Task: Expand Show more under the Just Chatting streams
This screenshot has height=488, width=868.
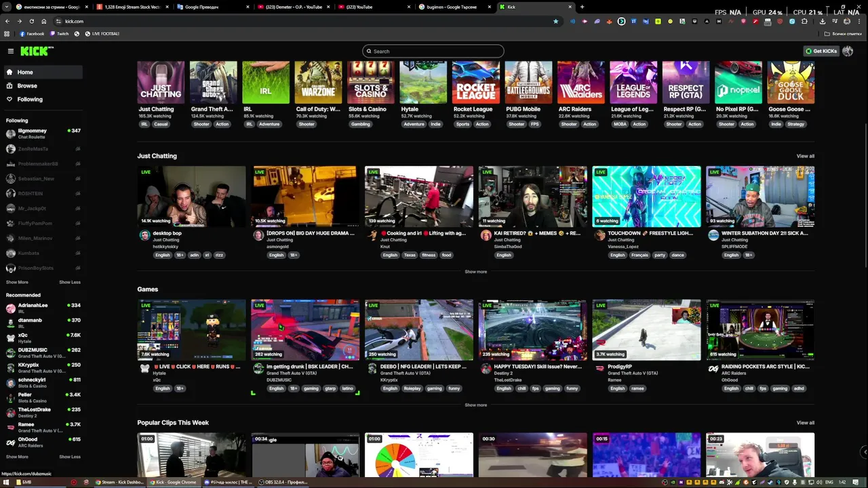Action: 475,272
